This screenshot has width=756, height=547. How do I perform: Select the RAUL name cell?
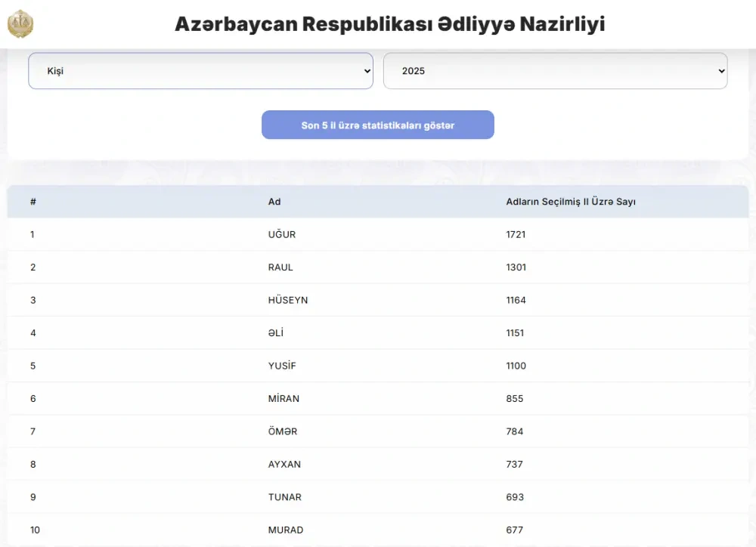point(280,267)
